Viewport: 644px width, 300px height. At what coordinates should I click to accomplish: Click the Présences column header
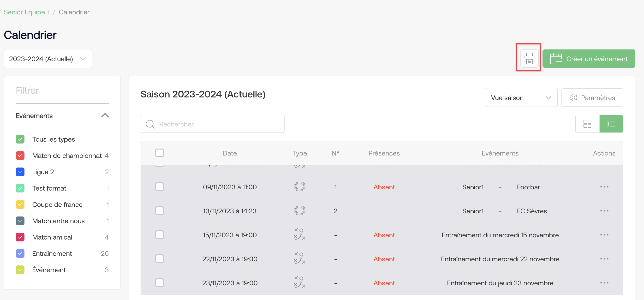[x=384, y=153]
